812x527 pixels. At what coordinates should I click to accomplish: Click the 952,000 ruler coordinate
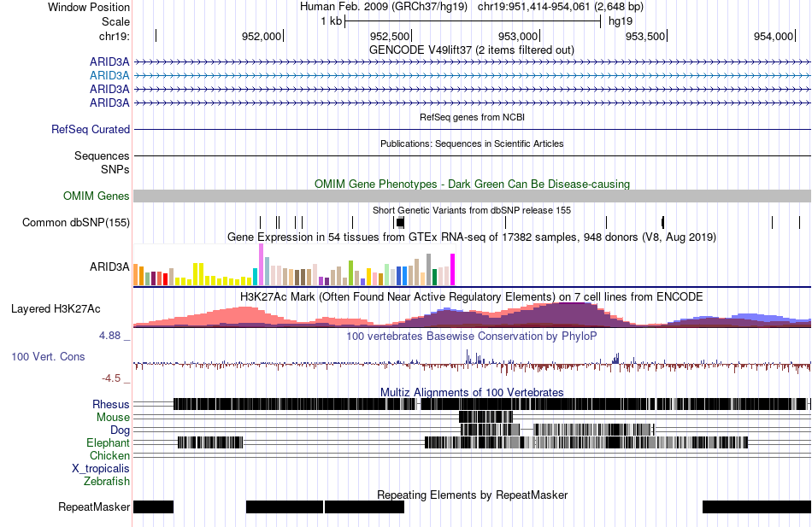pyautogui.click(x=261, y=36)
